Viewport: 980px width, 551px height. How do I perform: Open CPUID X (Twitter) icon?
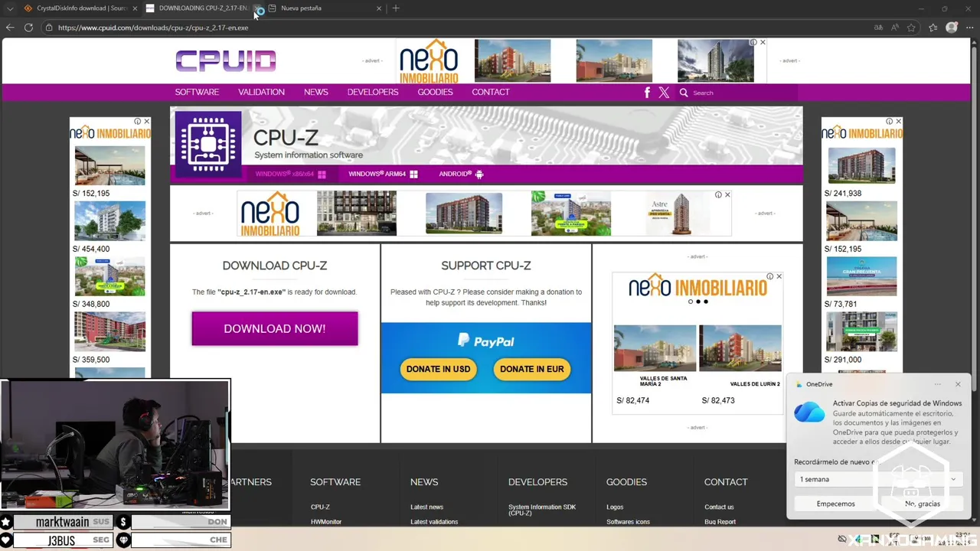(664, 93)
